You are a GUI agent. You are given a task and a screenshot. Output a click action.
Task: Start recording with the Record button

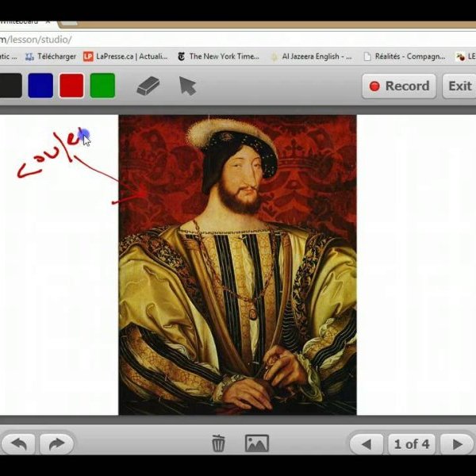(x=399, y=86)
